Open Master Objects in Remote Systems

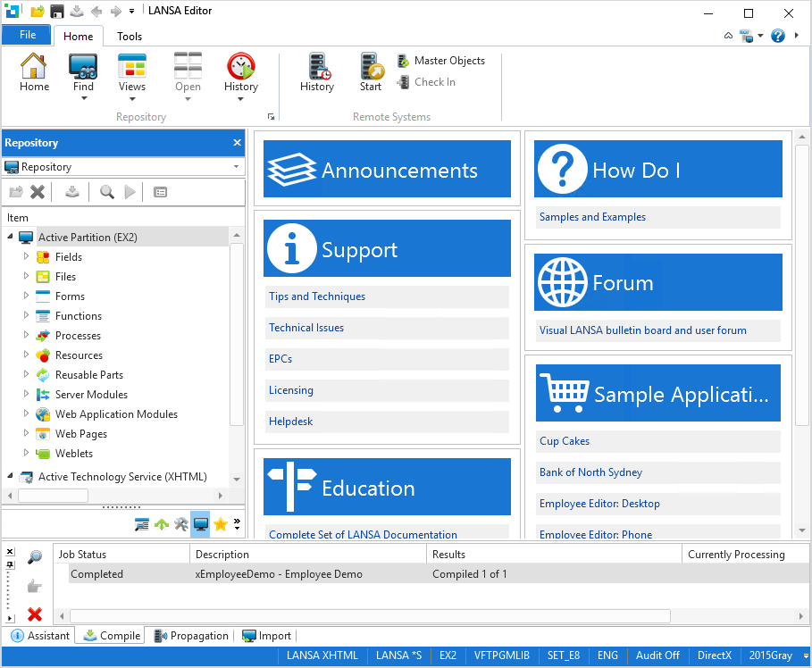[441, 61]
